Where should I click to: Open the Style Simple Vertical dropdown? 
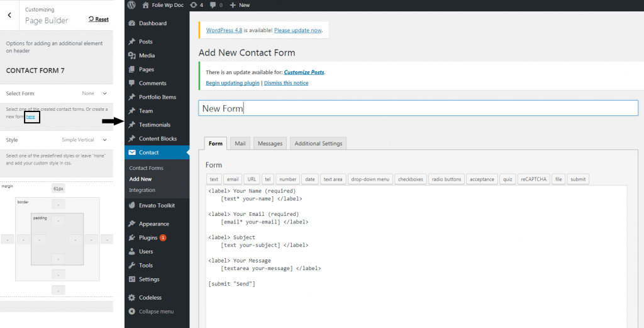[57, 140]
